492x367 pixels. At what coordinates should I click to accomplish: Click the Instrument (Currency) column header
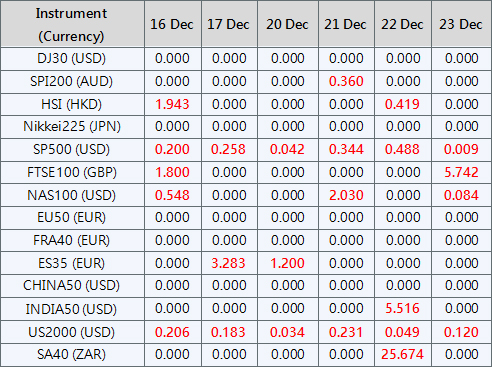click(x=72, y=24)
